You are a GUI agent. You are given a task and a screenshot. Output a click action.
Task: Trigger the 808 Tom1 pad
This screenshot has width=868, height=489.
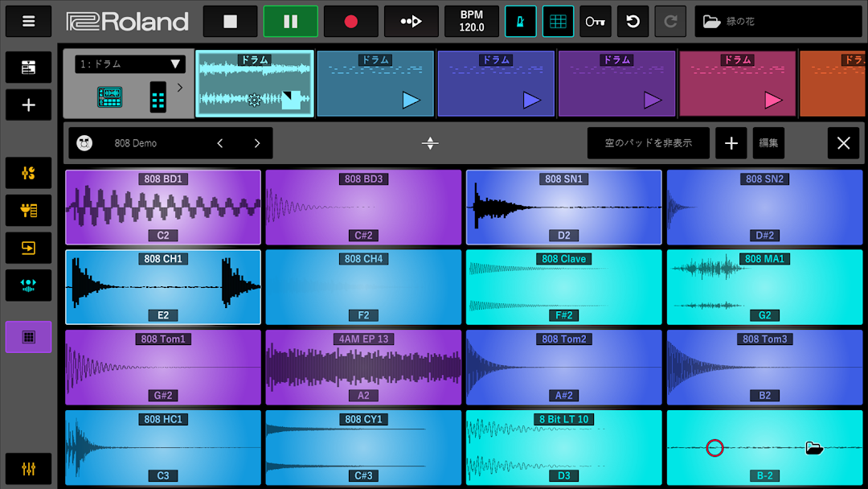pyautogui.click(x=163, y=368)
